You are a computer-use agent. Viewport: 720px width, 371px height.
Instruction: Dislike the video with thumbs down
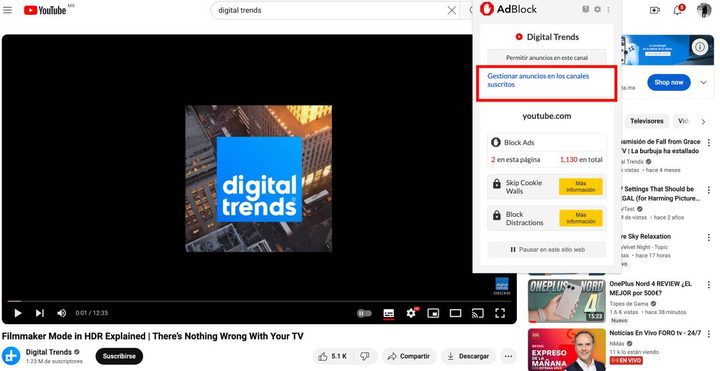click(366, 356)
